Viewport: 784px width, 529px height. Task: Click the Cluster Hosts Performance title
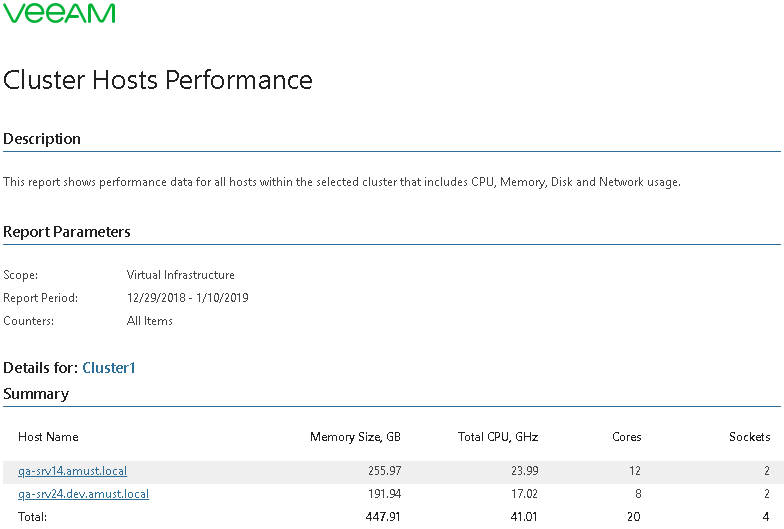[158, 80]
